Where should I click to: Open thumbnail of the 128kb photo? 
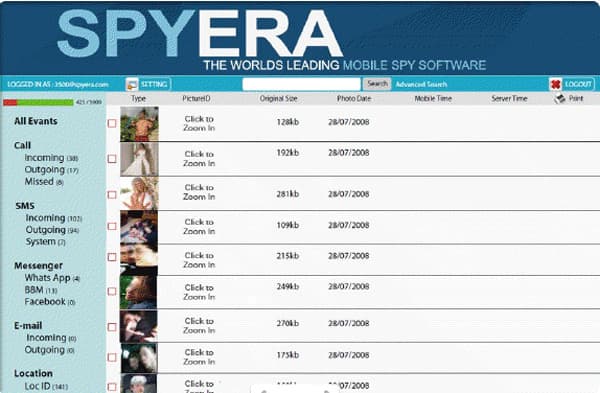[139, 124]
